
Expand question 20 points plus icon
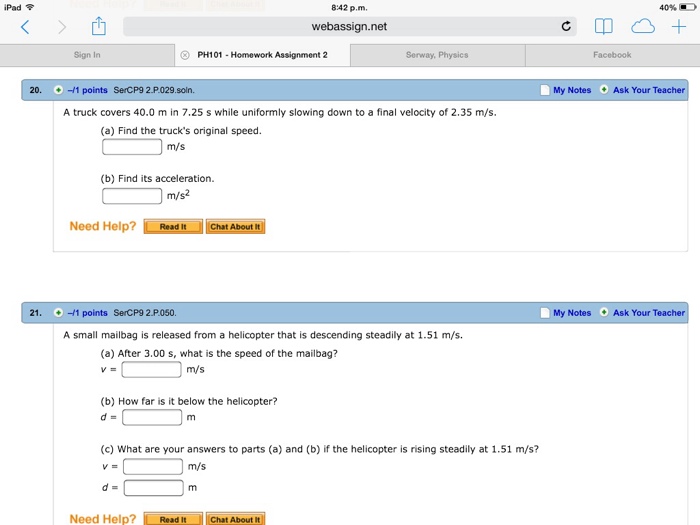(57, 90)
